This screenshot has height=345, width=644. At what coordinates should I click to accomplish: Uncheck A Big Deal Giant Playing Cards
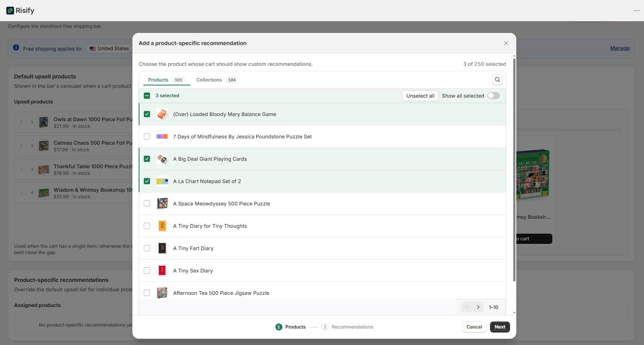(147, 159)
